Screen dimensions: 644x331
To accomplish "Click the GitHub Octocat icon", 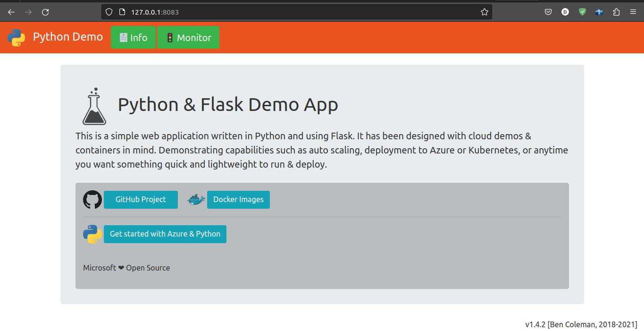I will [92, 200].
